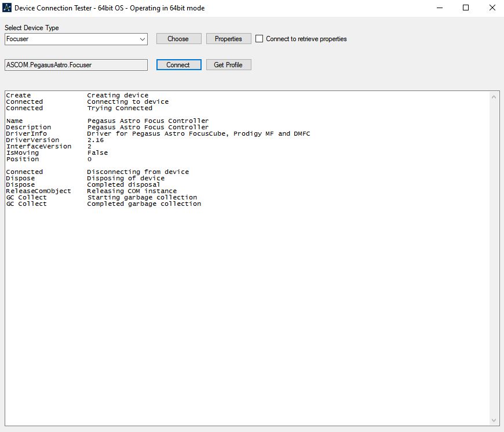Enable Connect to retrieve properties checkbox
The height and width of the screenshot is (432, 504).
[x=259, y=39]
